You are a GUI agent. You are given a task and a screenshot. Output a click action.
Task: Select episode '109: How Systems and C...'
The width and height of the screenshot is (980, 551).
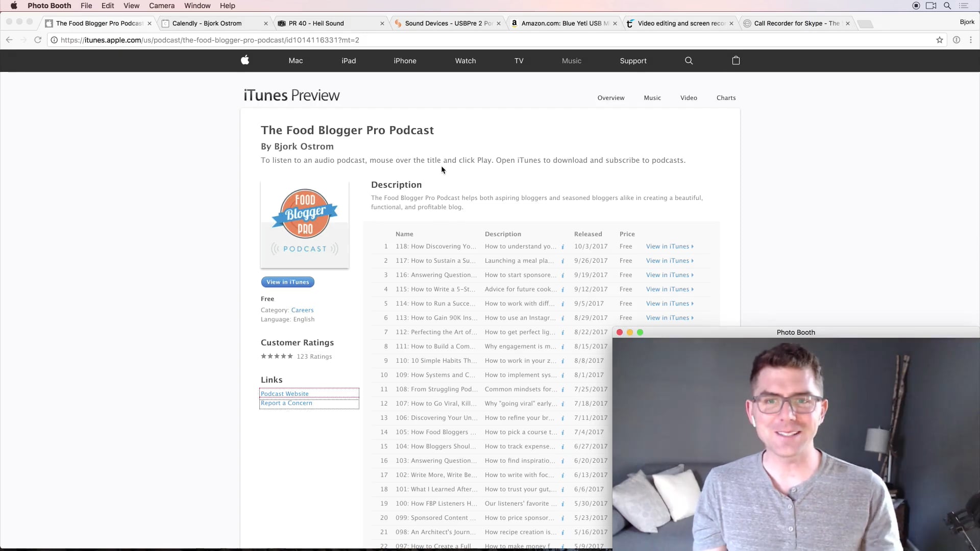click(x=435, y=375)
